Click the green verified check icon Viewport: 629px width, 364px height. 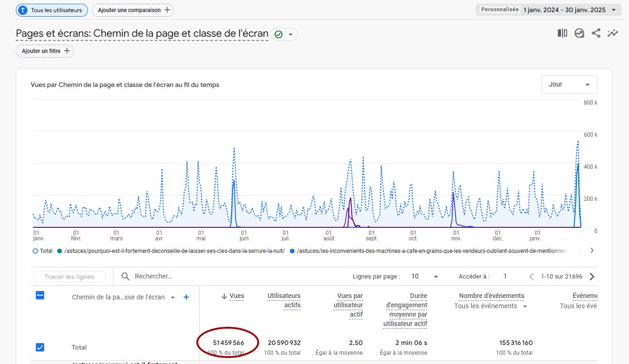pyautogui.click(x=279, y=34)
